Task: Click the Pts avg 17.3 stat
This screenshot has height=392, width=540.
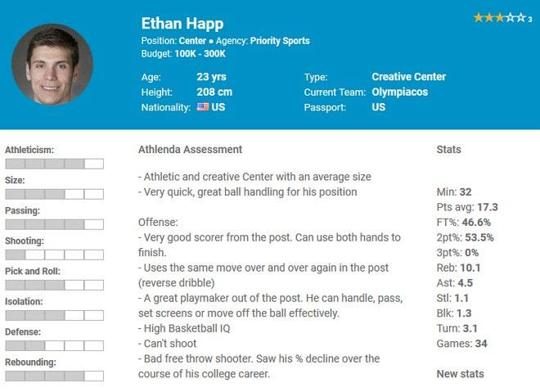Action: (x=467, y=207)
